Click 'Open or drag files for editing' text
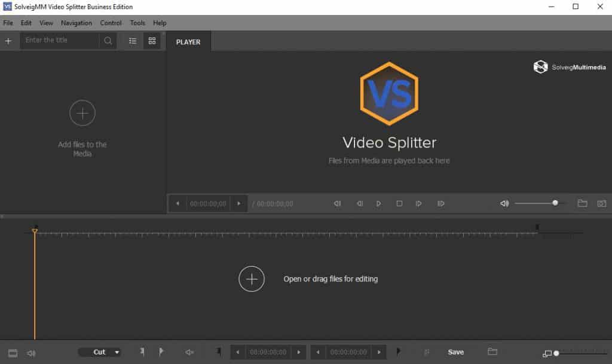612x364 pixels. click(x=331, y=279)
